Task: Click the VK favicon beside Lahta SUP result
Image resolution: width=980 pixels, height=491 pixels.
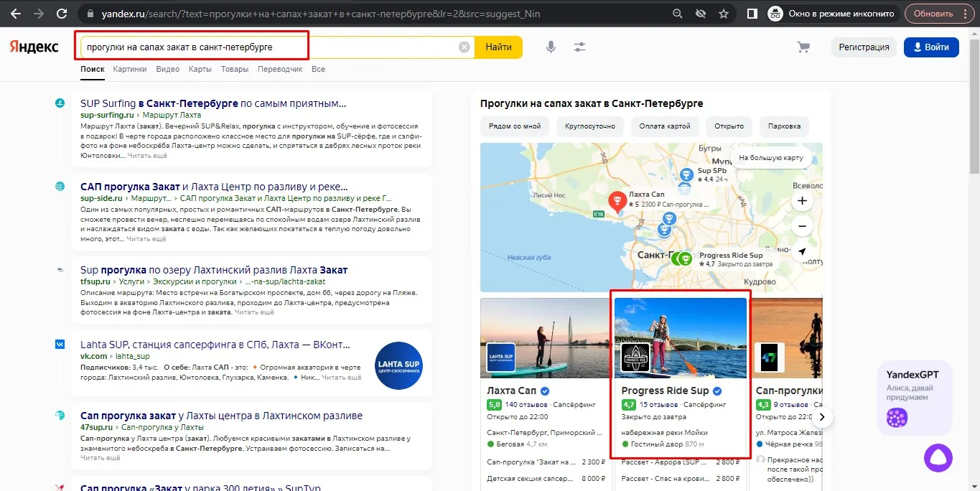Action: pos(60,345)
